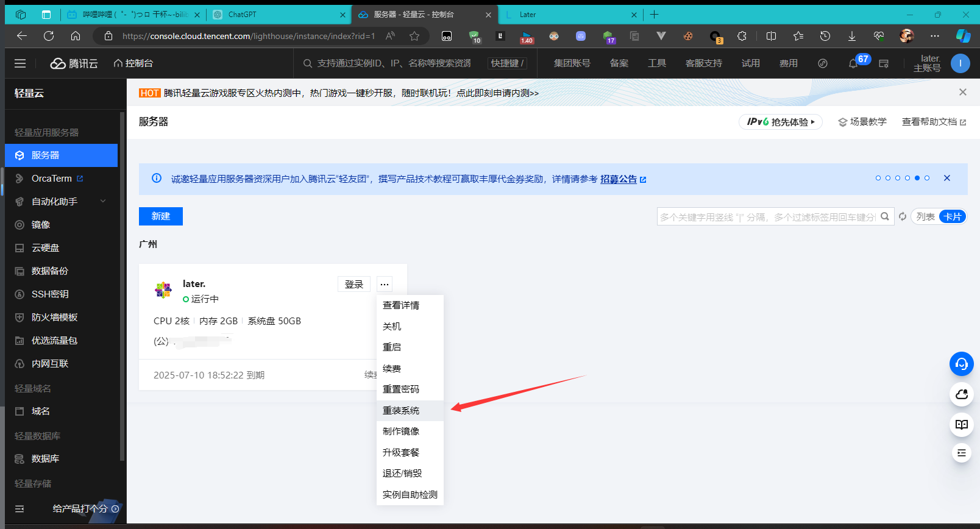980x529 pixels.
Task: Open the customer service headset floating button
Action: click(x=961, y=364)
